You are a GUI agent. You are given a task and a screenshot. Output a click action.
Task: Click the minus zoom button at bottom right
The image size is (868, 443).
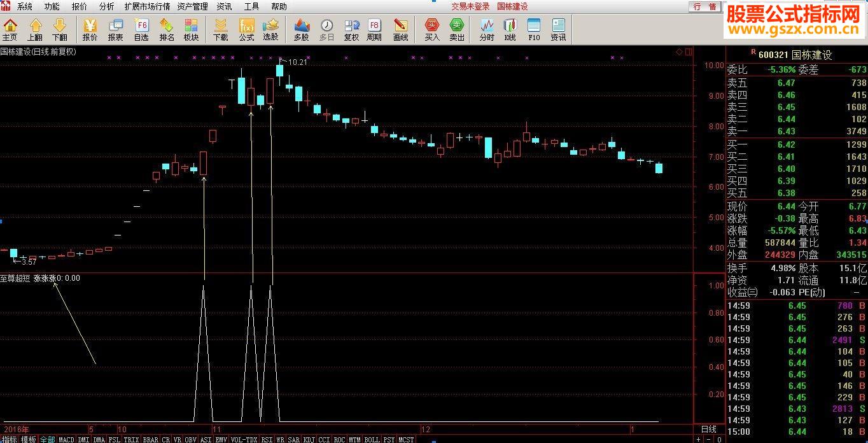tap(708, 439)
